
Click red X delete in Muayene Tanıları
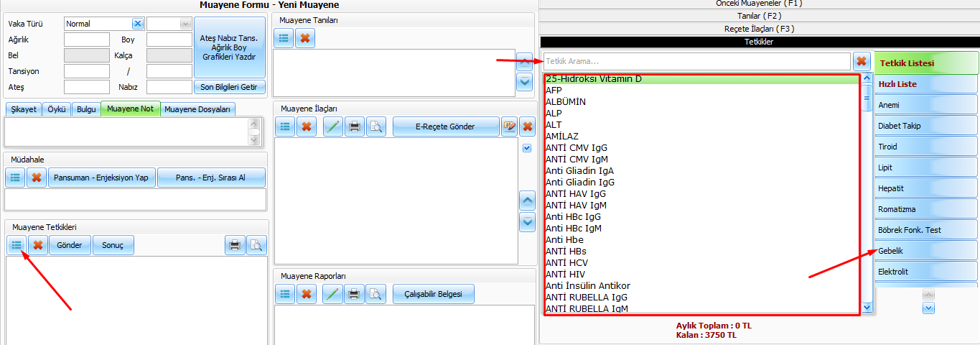click(305, 39)
